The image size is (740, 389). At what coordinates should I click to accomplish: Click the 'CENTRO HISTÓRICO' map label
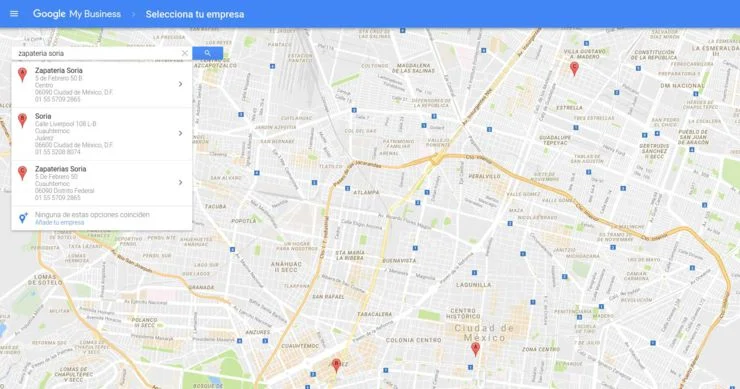(x=463, y=313)
